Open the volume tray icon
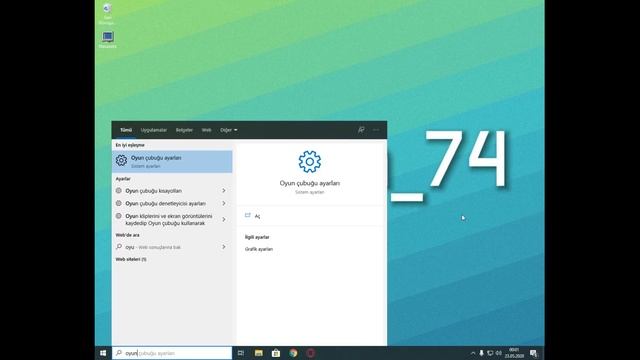The width and height of the screenshot is (640, 360). 499,353
